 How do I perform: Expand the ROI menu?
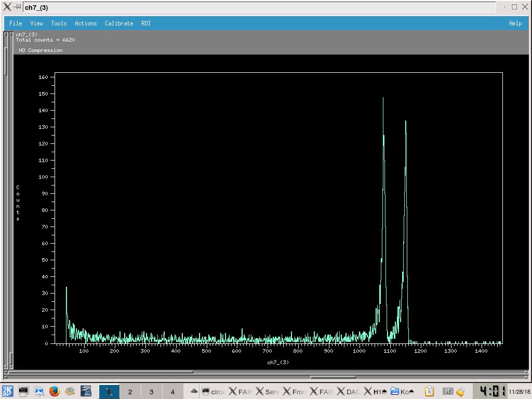point(146,23)
